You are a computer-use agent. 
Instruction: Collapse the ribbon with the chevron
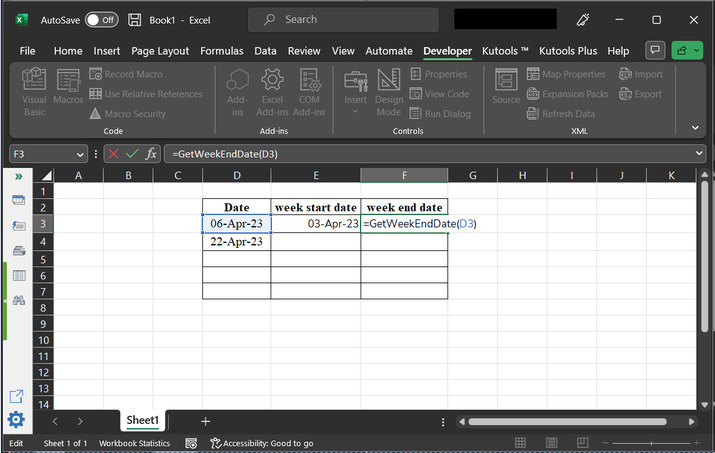(x=696, y=128)
